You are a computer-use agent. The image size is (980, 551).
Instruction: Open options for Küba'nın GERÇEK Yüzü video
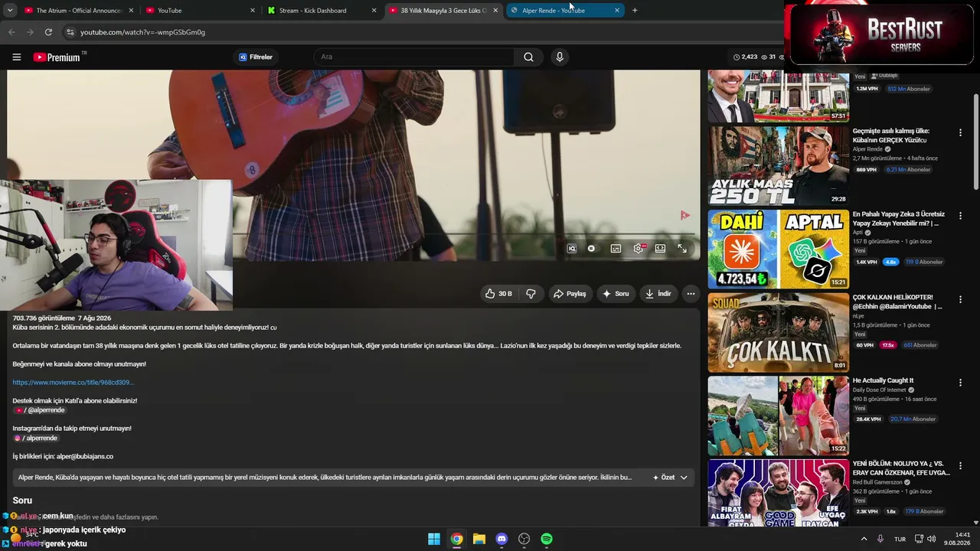coord(960,132)
